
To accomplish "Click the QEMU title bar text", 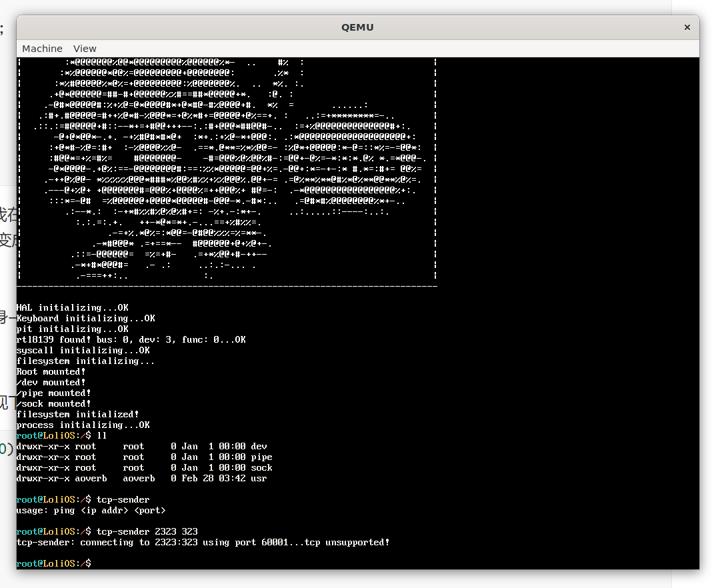I will (357, 27).
